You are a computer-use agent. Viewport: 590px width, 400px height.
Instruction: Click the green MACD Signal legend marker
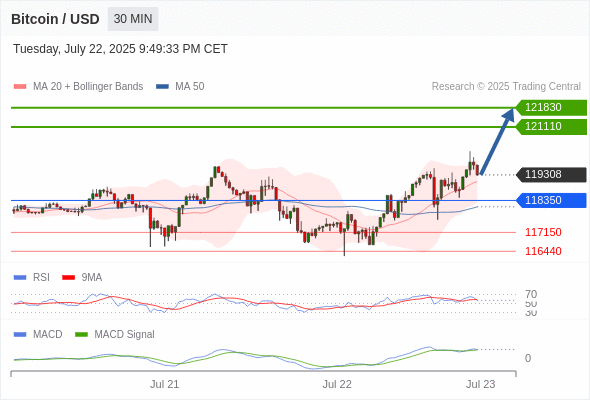coord(81,335)
